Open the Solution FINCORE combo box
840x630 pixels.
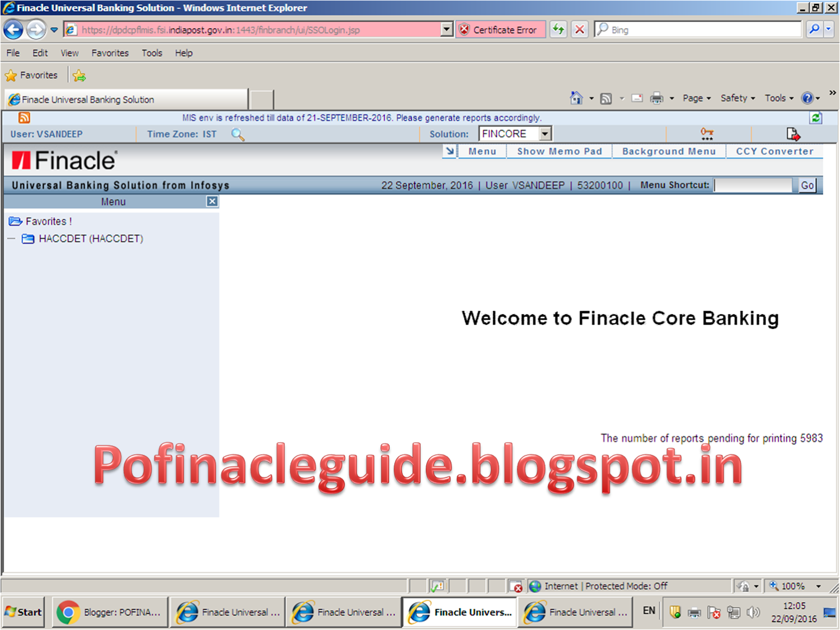[515, 134]
